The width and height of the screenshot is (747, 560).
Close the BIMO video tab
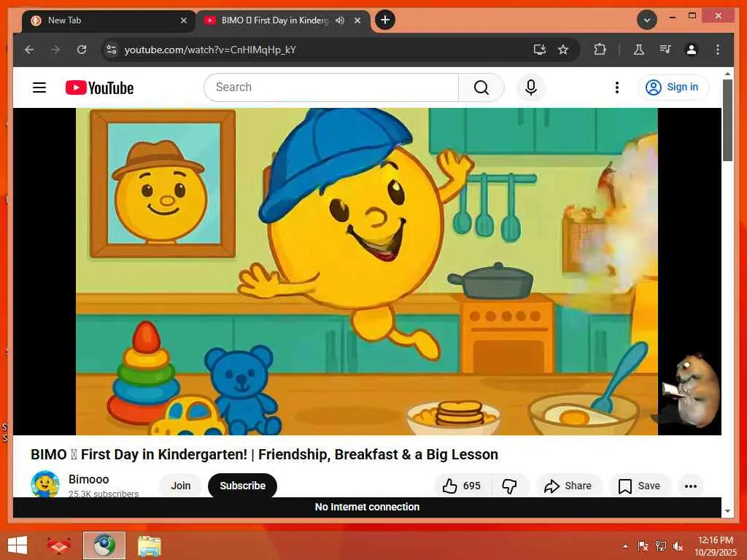(x=357, y=20)
